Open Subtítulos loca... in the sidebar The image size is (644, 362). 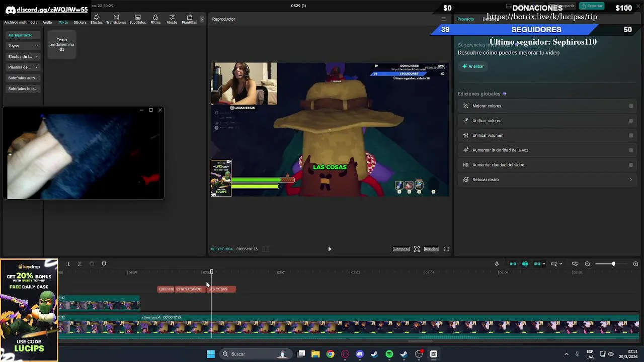[x=23, y=89]
